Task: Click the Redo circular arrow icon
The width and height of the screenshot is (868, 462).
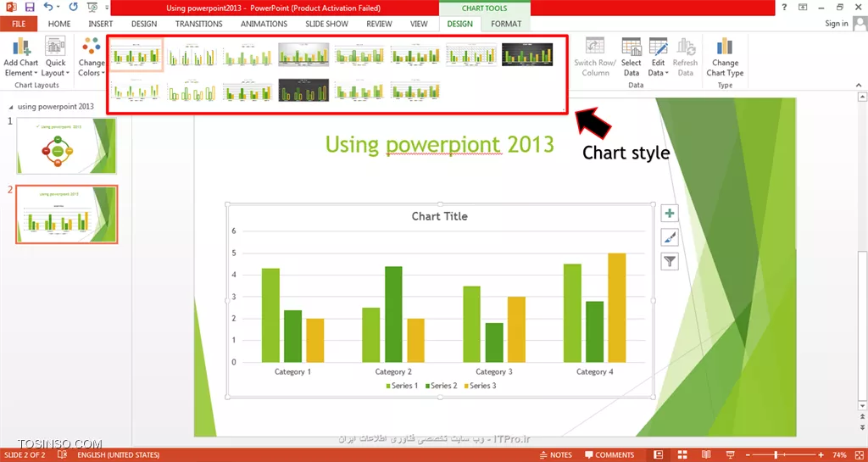Action: (x=74, y=8)
